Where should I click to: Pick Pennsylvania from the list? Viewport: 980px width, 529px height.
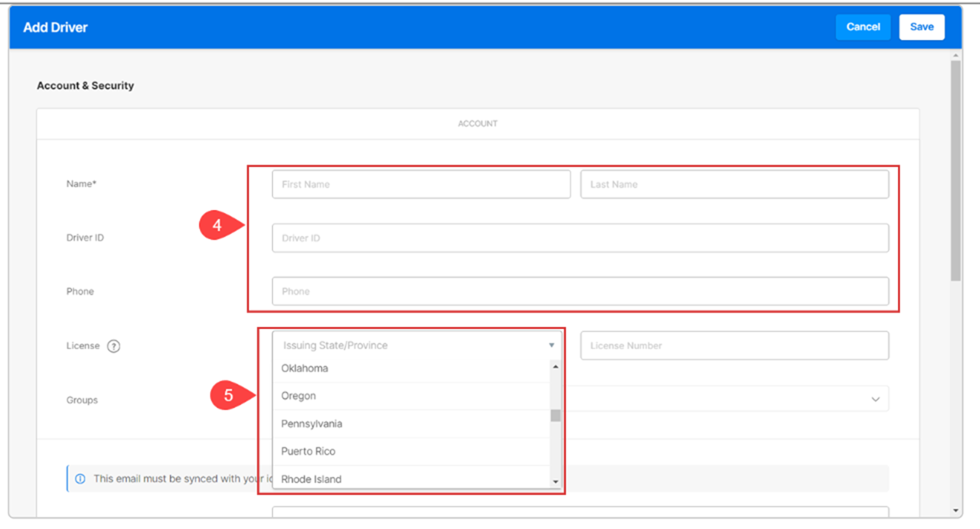(412, 423)
